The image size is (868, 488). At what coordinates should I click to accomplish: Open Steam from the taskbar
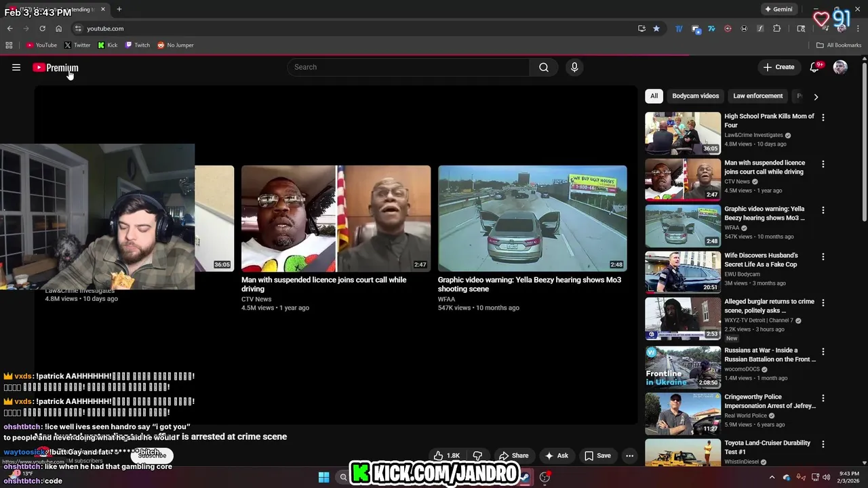pos(525,477)
